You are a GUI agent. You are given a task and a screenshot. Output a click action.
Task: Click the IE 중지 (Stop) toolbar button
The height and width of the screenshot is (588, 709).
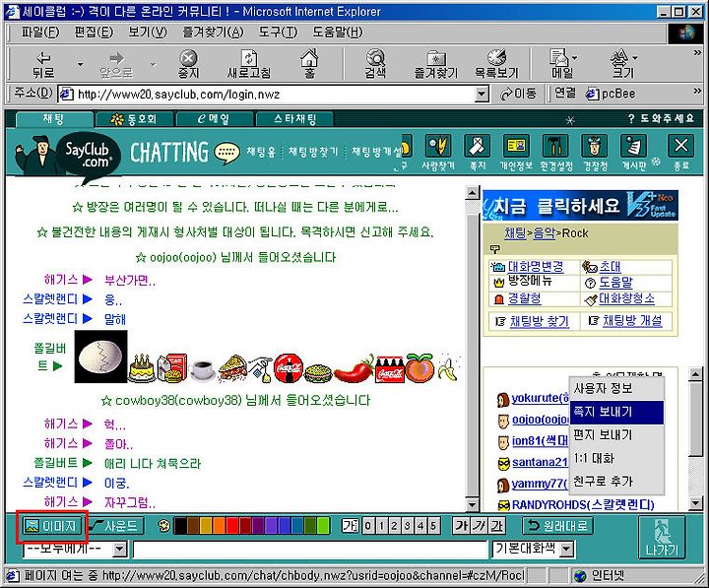click(x=188, y=64)
